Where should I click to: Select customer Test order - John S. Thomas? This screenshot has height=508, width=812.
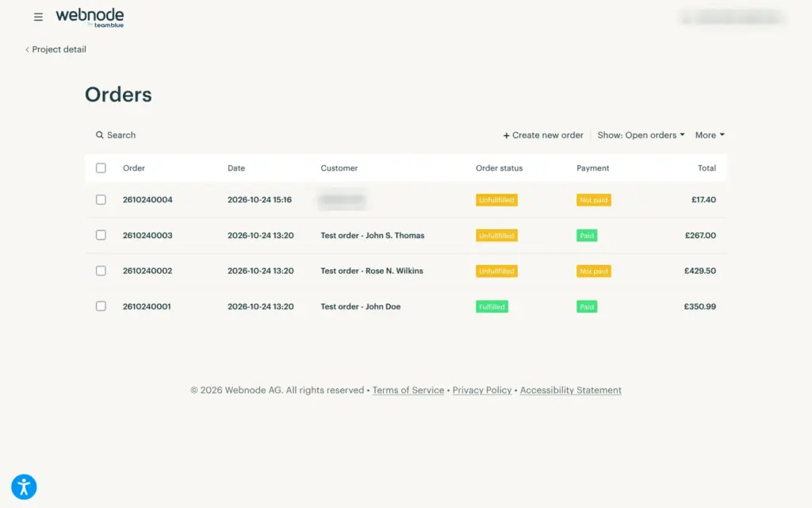(x=373, y=235)
